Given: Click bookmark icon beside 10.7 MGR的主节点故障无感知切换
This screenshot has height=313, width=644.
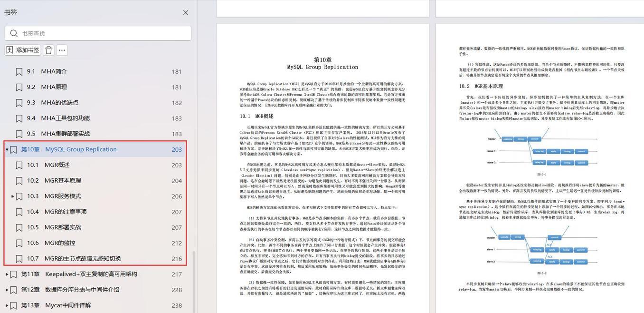Looking at the screenshot, I should coord(19,259).
